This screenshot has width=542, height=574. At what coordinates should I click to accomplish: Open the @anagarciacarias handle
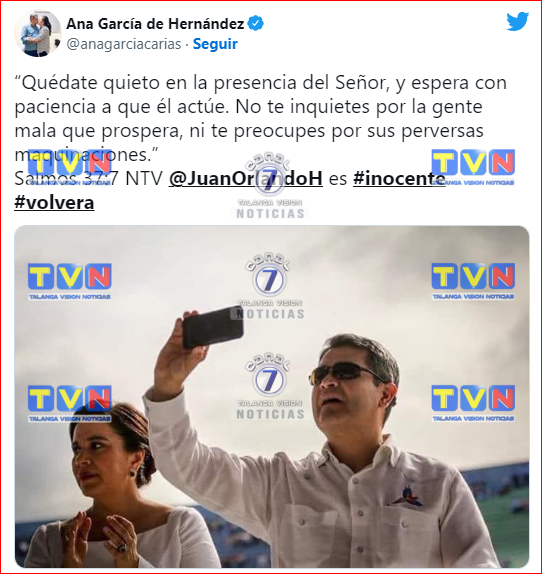point(124,44)
